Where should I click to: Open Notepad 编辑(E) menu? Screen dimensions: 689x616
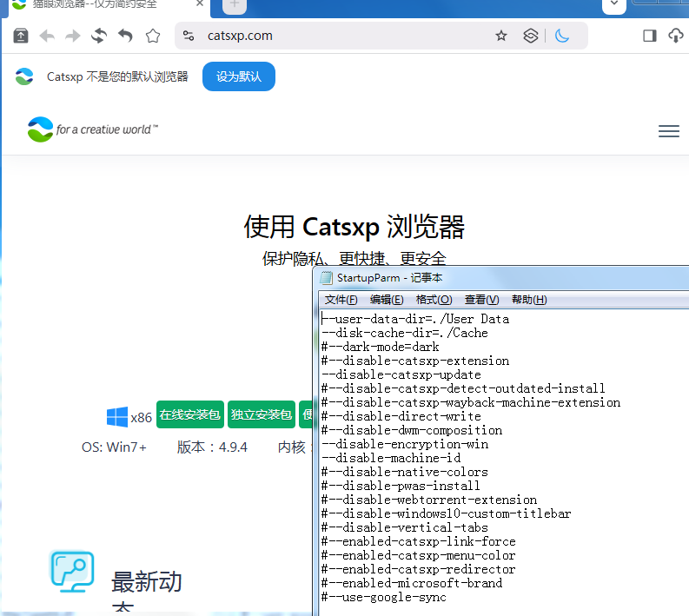click(387, 300)
